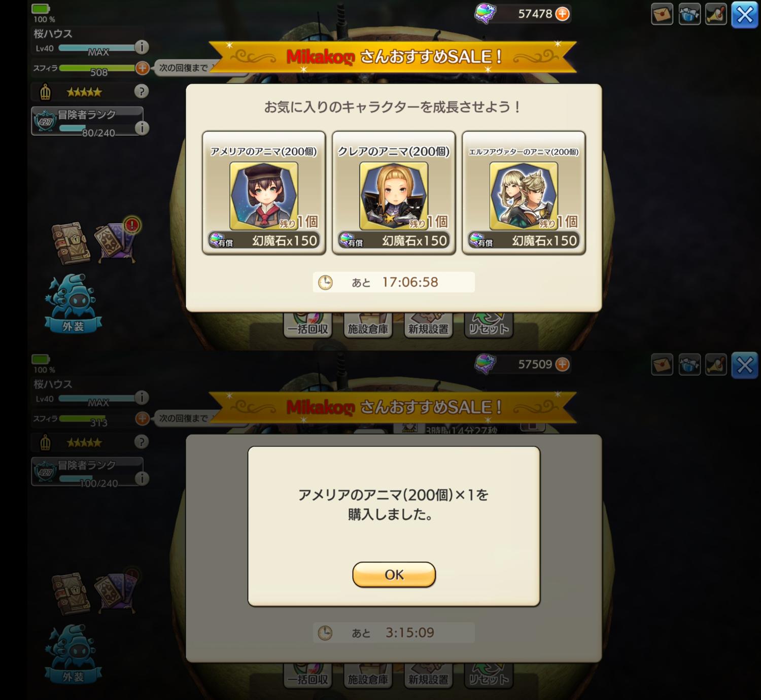Add sphira with the orange plus icon
This screenshot has height=700, width=761.
(143, 67)
